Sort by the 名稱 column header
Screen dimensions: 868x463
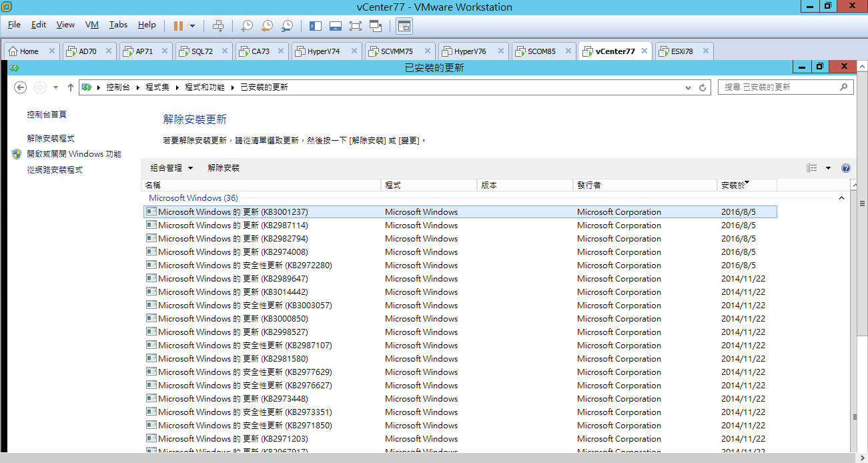coord(262,185)
